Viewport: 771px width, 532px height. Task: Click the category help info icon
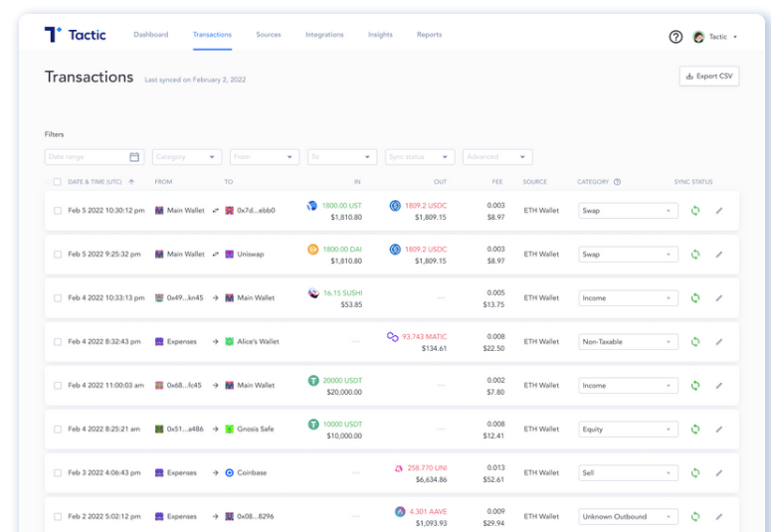coord(617,181)
